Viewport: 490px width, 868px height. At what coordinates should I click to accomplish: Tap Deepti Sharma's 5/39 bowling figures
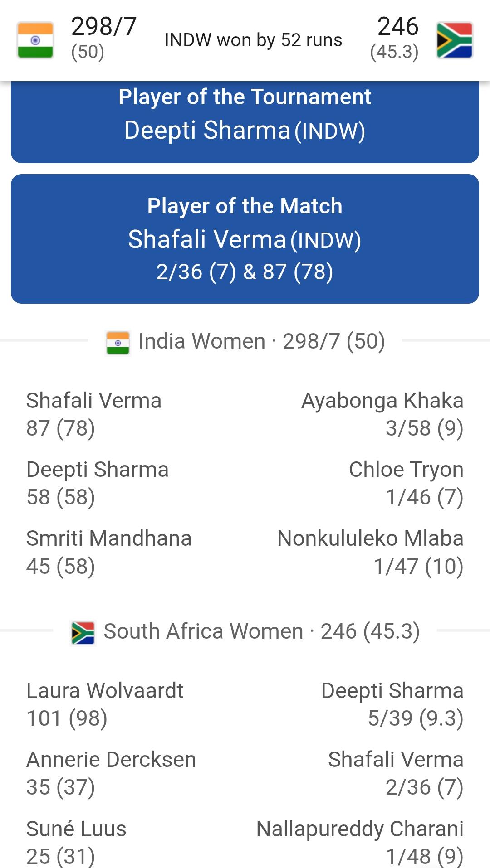click(x=392, y=704)
